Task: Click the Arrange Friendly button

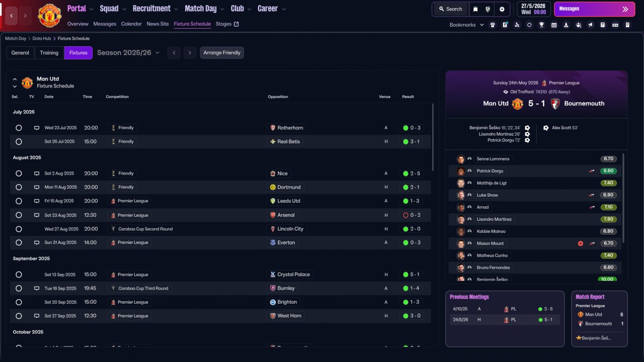Action: click(222, 53)
